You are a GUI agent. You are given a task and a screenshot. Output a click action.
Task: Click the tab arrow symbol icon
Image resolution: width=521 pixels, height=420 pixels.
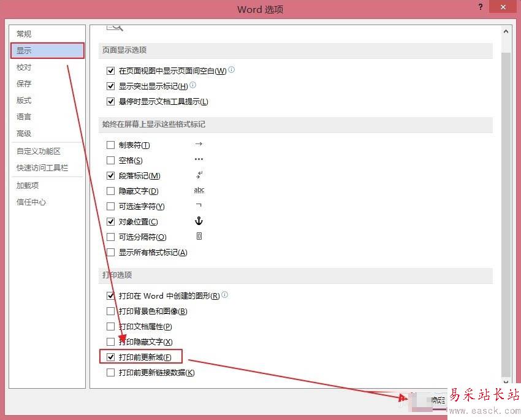coord(199,144)
